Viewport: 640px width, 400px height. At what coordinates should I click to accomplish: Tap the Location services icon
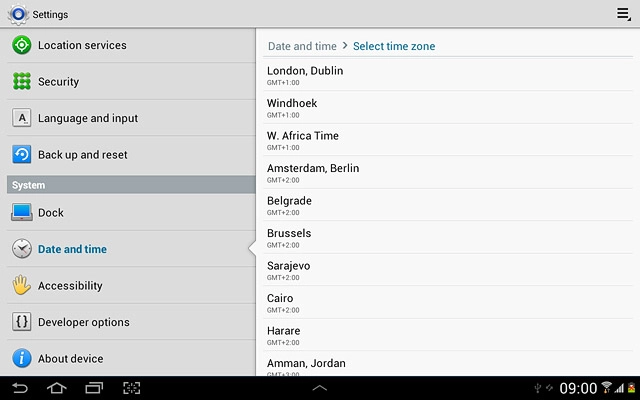coord(22,45)
